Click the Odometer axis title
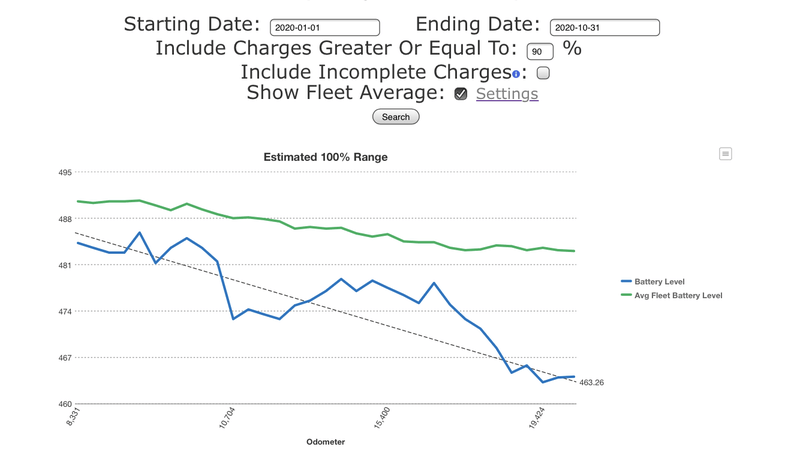The width and height of the screenshot is (800, 450). click(x=325, y=442)
